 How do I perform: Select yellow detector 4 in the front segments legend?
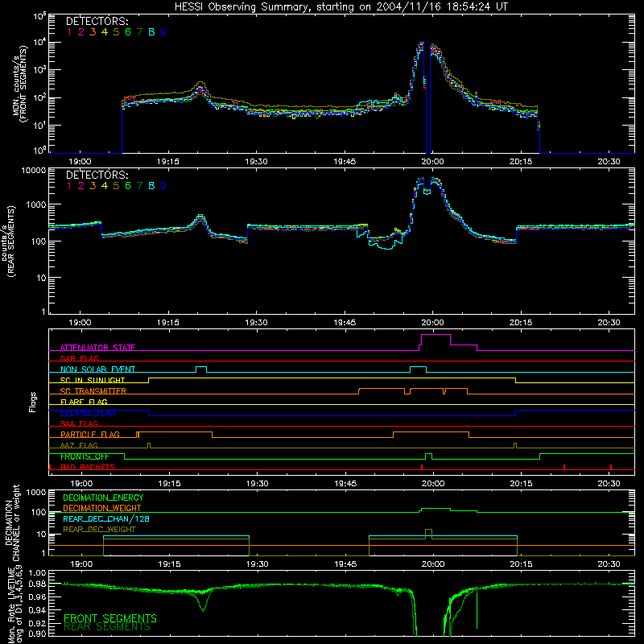click(x=105, y=32)
